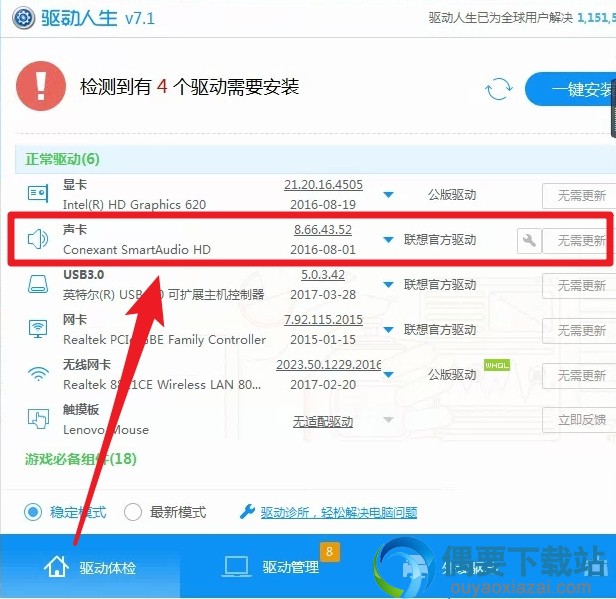Click the sound card speaker icon
The image size is (616, 599).
(x=38, y=239)
